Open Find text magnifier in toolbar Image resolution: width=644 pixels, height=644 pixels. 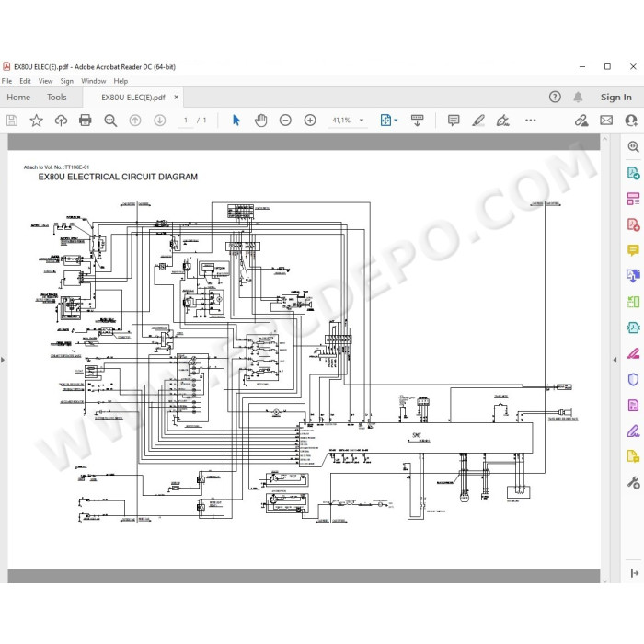click(110, 121)
